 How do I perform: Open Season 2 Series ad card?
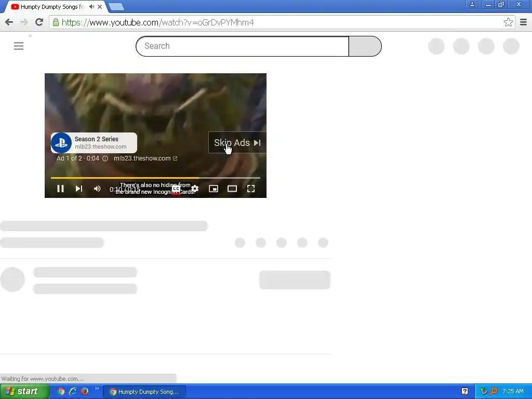94,143
